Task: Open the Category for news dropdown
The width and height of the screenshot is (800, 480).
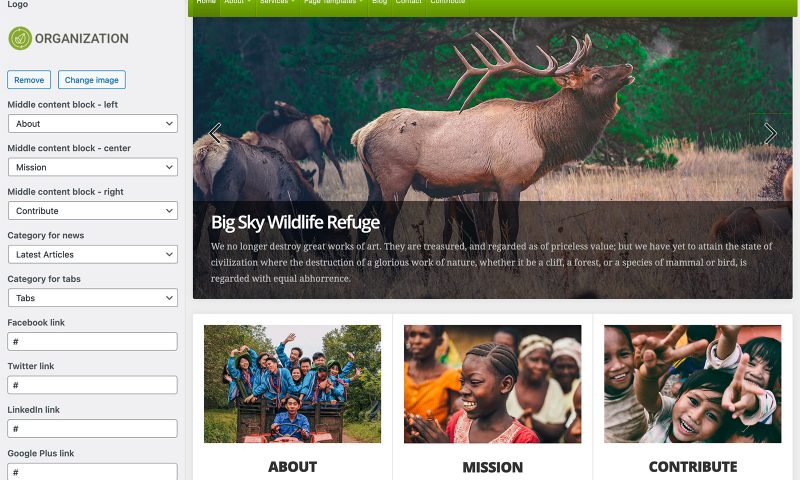Action: click(93, 255)
